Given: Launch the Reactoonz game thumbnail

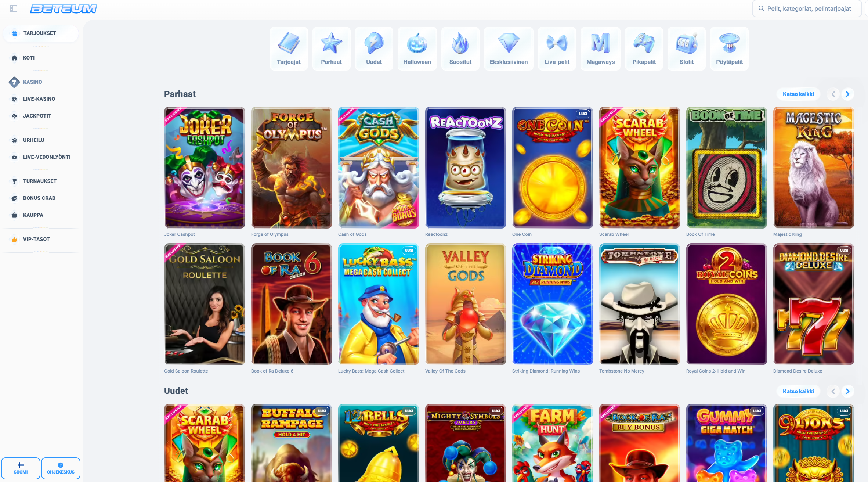Looking at the screenshot, I should tap(465, 168).
